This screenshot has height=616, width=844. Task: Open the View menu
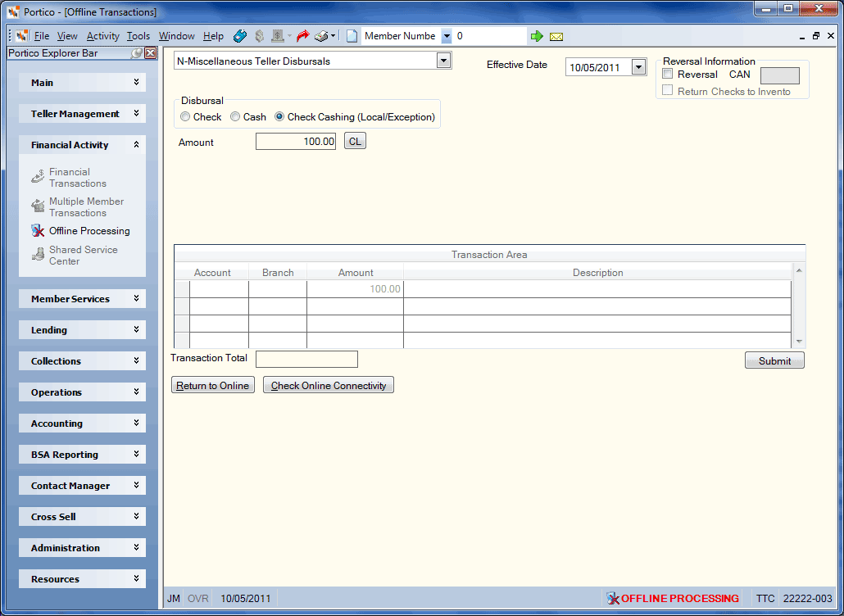click(67, 36)
